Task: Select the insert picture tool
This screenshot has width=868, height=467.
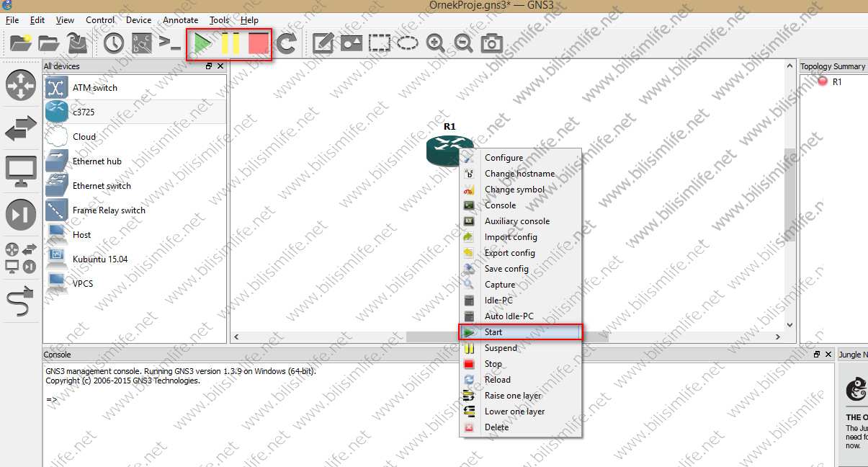Action: 351,43
